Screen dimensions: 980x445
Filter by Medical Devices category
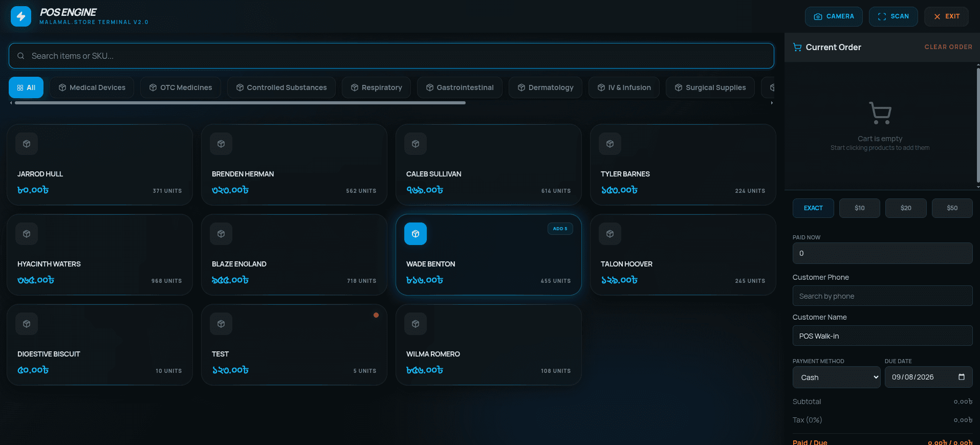click(92, 87)
